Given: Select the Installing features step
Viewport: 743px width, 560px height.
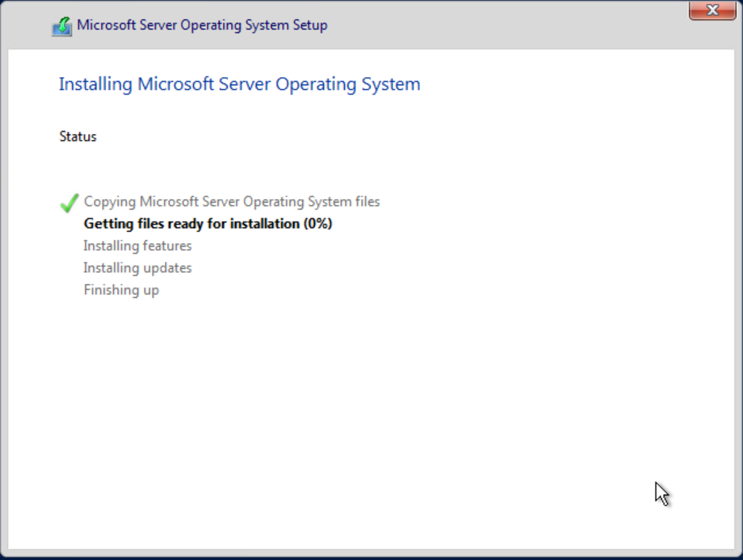Looking at the screenshot, I should (x=137, y=245).
